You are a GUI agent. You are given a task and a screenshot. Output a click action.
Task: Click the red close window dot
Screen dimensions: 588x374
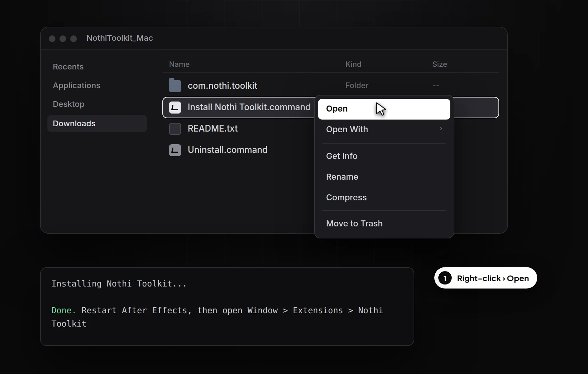(52, 39)
